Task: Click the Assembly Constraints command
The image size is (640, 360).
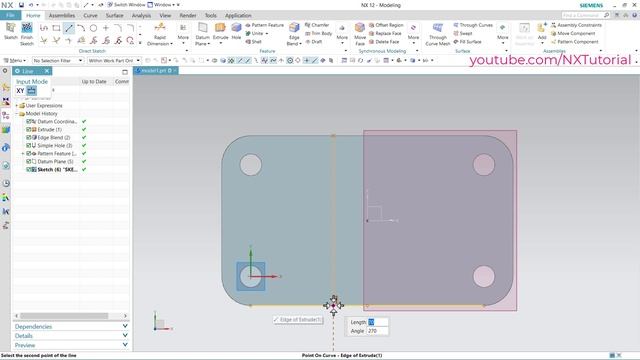Action: click(576, 25)
